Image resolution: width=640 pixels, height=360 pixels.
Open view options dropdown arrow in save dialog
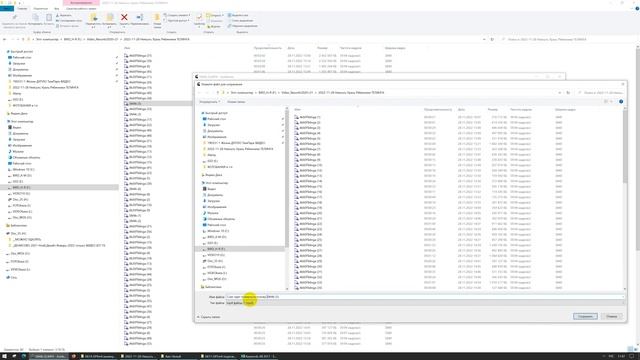click(x=612, y=101)
